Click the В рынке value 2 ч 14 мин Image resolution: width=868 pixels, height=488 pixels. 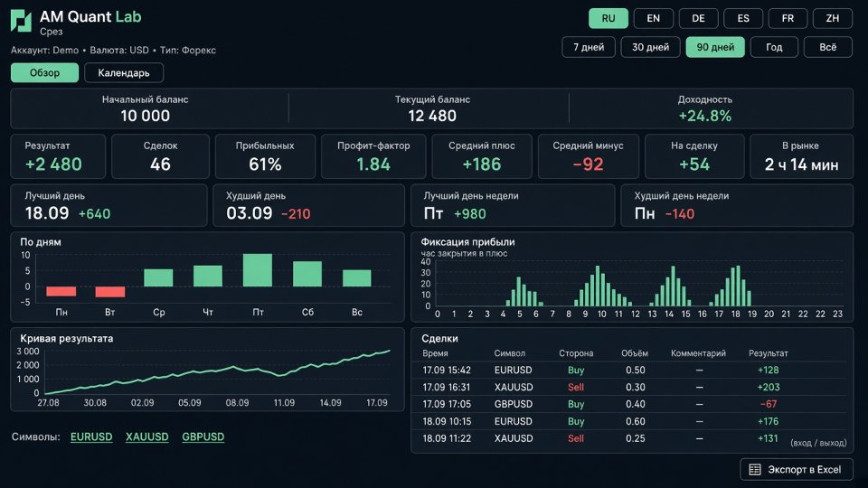tap(801, 164)
